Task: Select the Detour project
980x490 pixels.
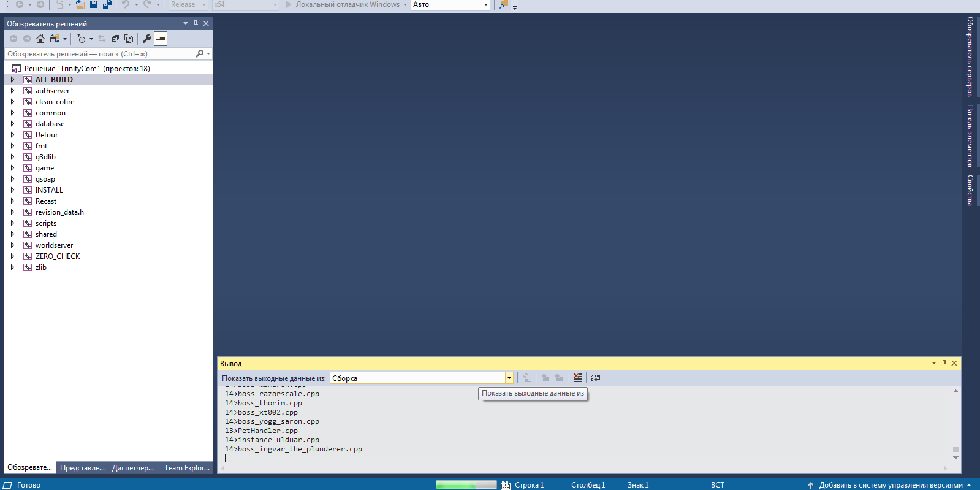Action: coord(47,135)
